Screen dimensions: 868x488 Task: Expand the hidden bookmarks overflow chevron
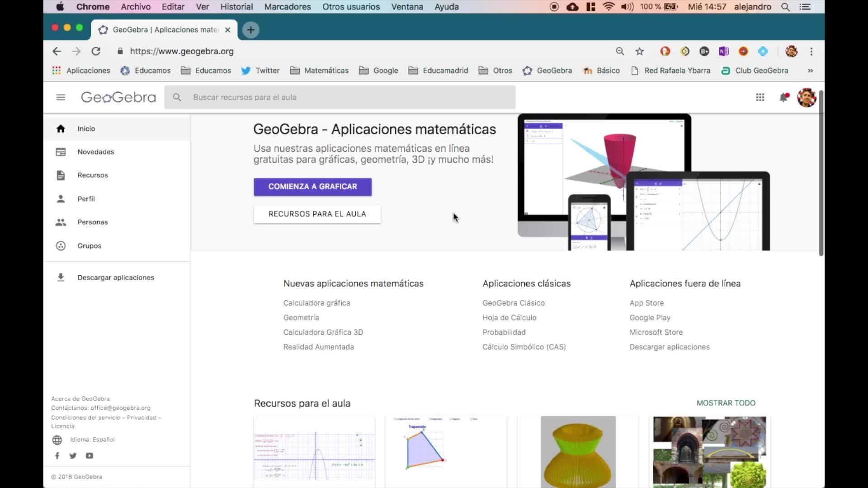click(x=810, y=70)
